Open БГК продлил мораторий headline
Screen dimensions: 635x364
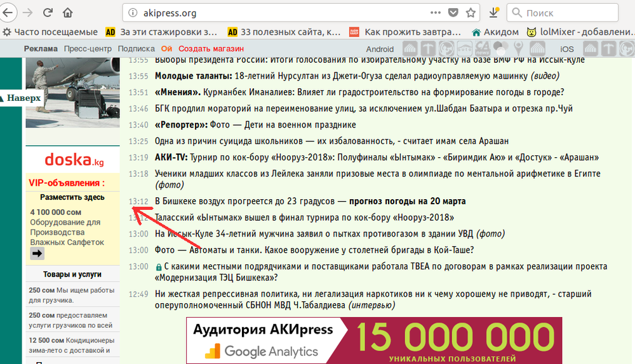364,108
